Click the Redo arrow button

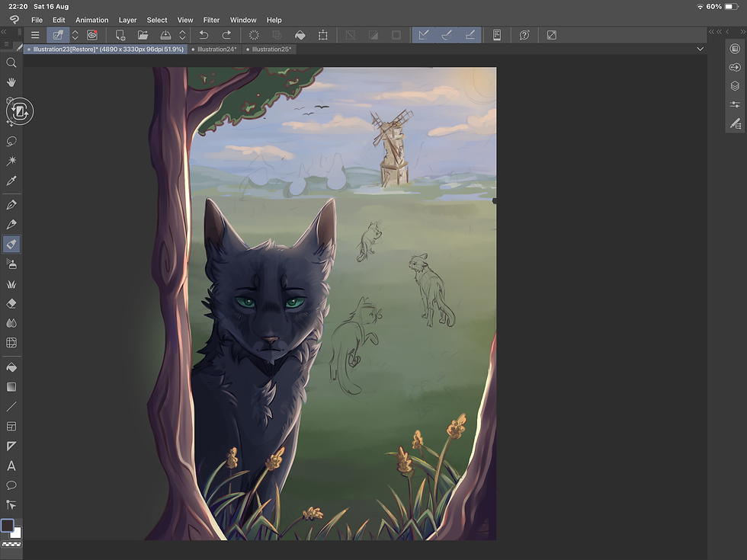[226, 35]
